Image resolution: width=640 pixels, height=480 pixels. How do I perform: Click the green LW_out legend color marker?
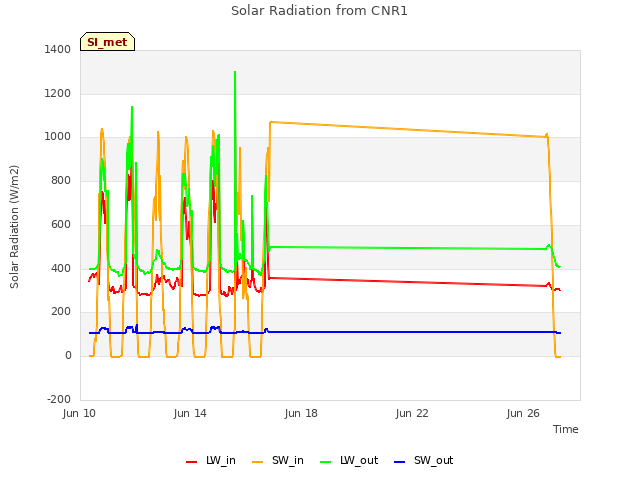click(x=326, y=462)
